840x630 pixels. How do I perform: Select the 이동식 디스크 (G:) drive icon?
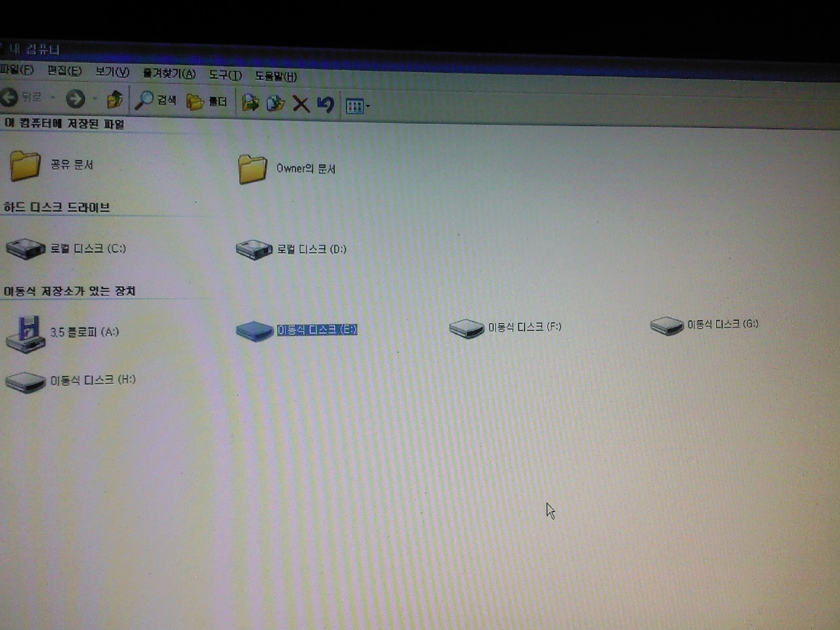(667, 325)
